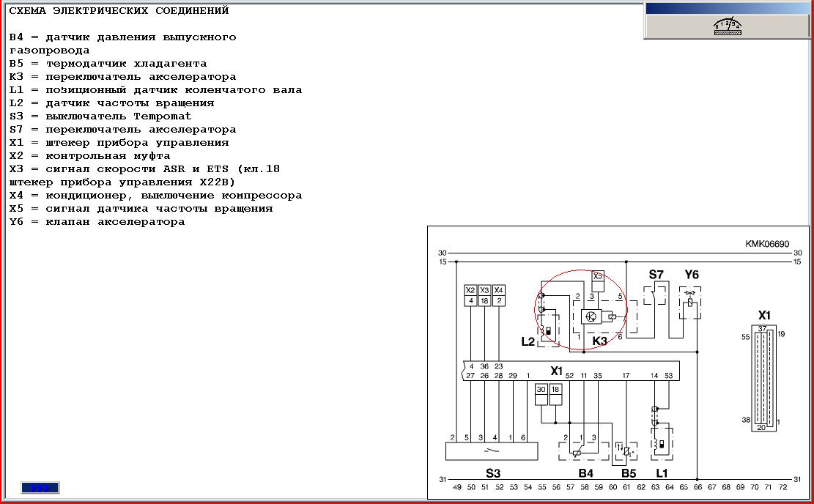Open the measurement gauge tool button
Viewport: 814px width, 504px height.
coord(728,26)
